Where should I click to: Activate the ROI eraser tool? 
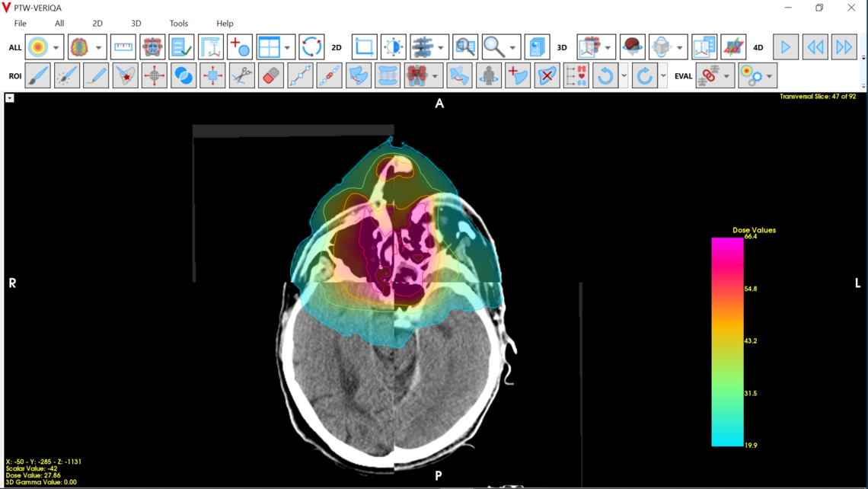[270, 75]
